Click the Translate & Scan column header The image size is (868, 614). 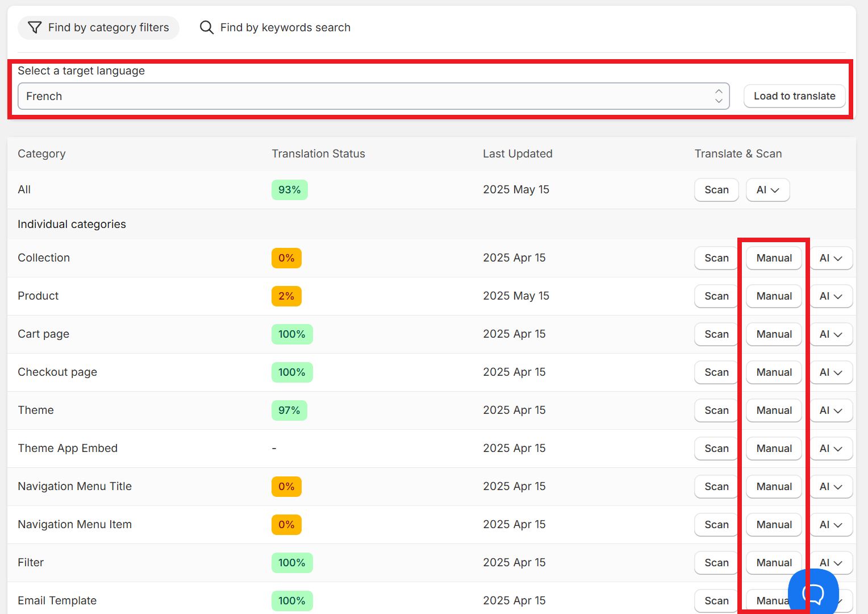point(738,154)
